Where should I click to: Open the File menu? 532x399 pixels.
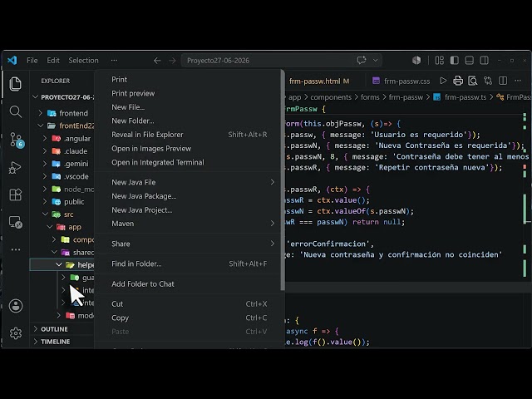point(32,61)
